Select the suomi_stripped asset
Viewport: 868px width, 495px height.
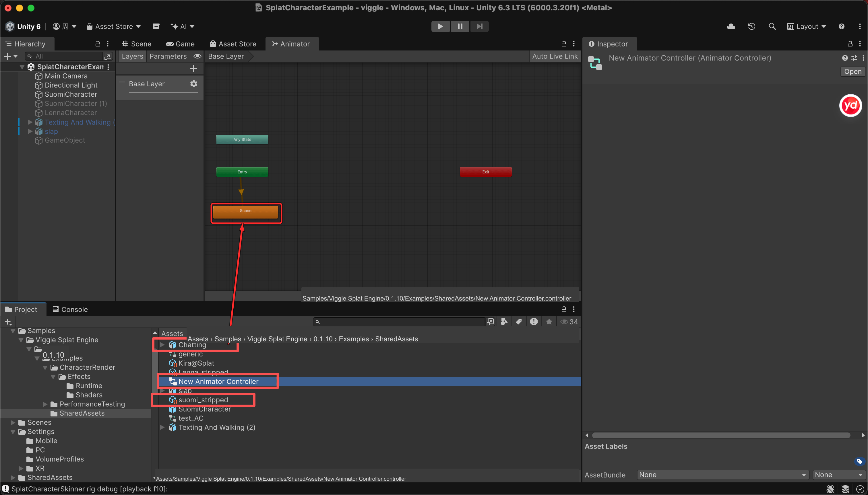(x=203, y=400)
